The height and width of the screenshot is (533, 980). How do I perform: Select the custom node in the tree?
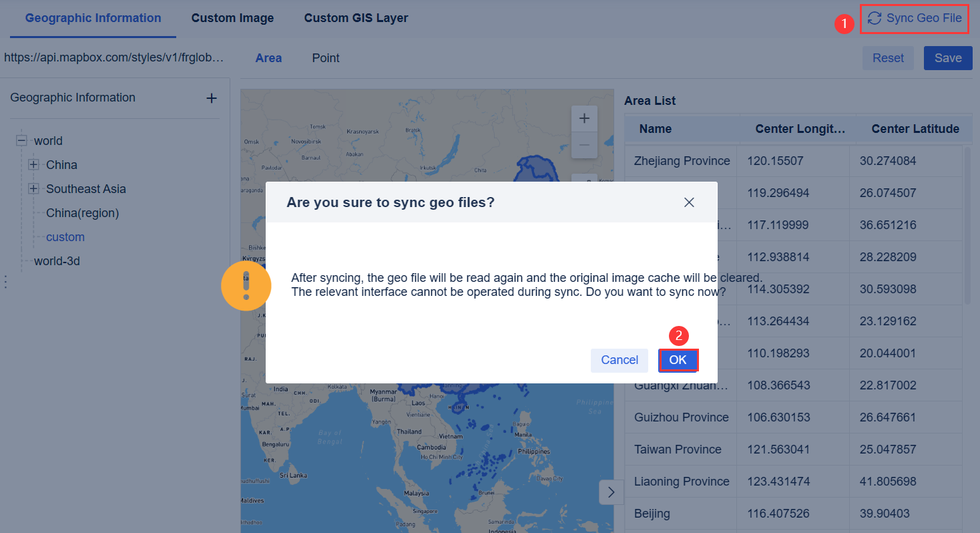click(x=65, y=236)
